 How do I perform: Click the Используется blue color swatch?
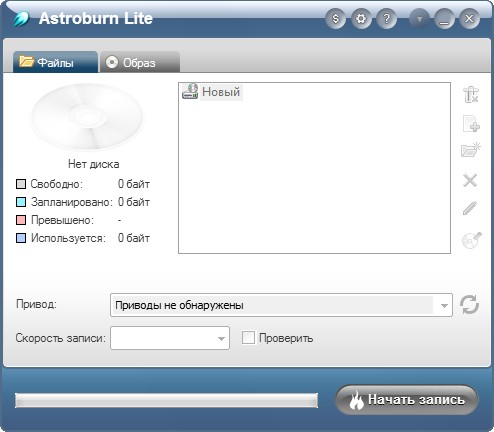coord(21,238)
